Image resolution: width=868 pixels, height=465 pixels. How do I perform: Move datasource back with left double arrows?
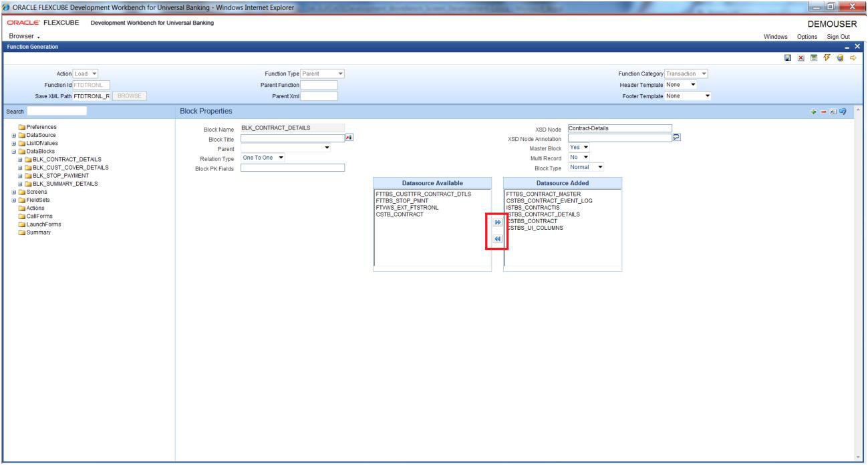point(497,239)
